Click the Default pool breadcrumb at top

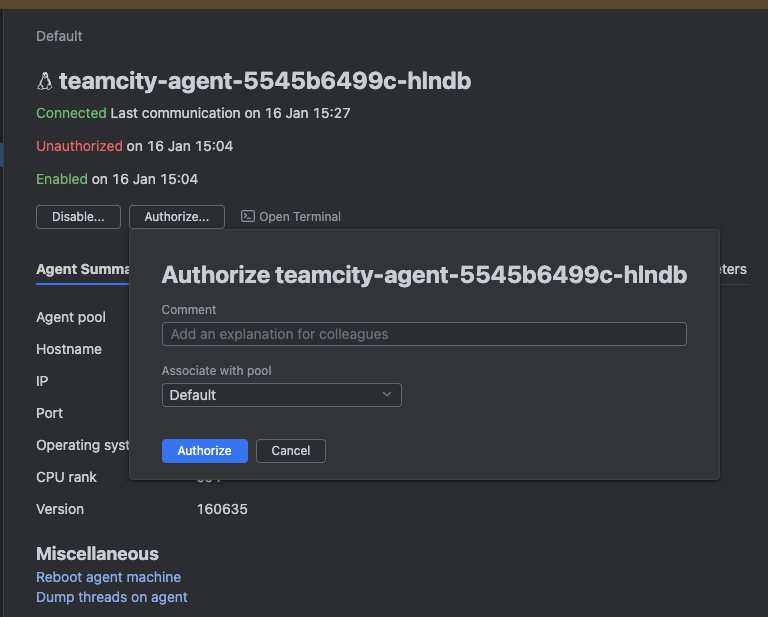pyautogui.click(x=59, y=36)
